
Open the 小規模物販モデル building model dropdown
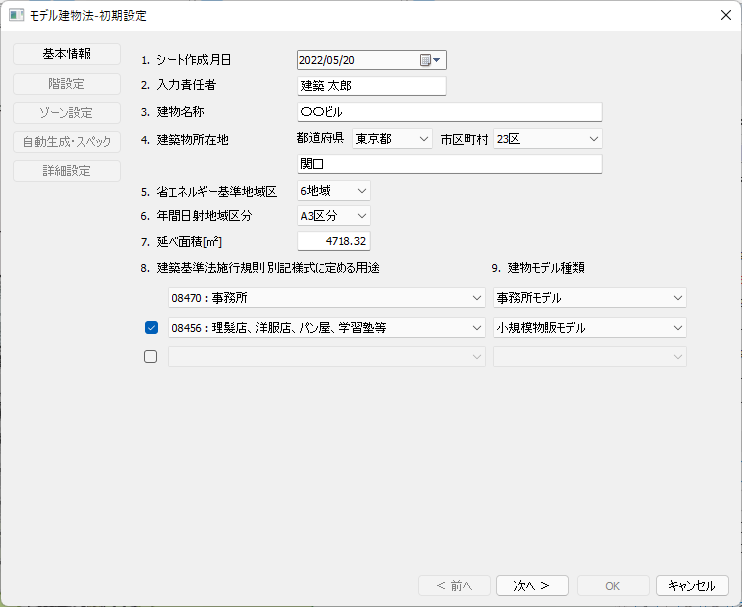tap(590, 327)
